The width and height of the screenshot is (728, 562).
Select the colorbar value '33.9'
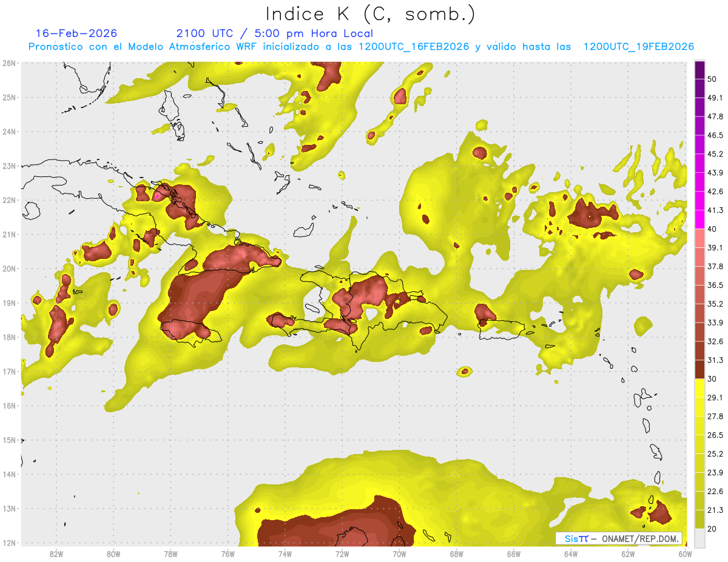716,323
